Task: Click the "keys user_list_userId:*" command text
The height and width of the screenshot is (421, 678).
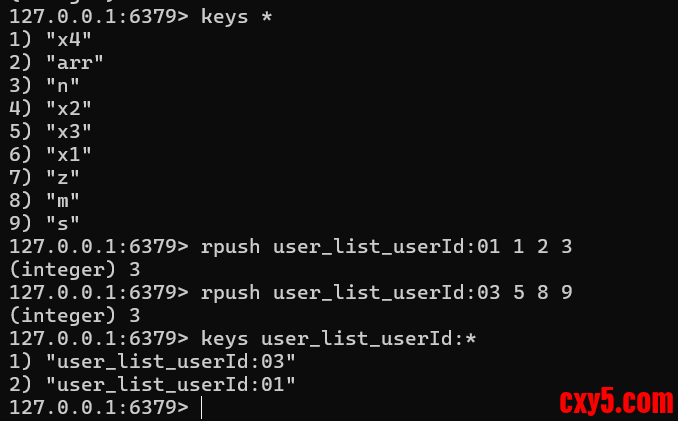Action: 338,338
